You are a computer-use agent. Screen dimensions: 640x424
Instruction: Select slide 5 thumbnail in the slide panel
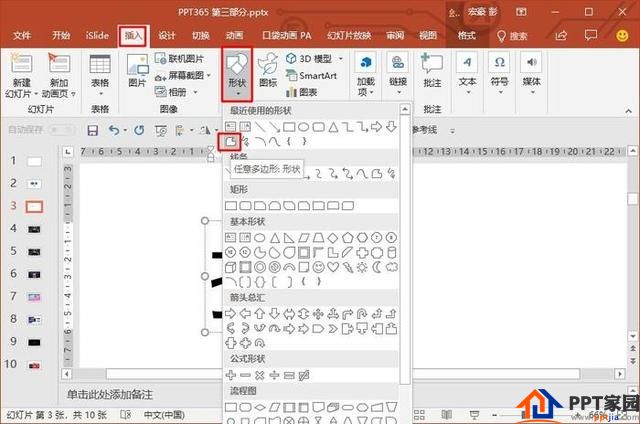point(34,252)
